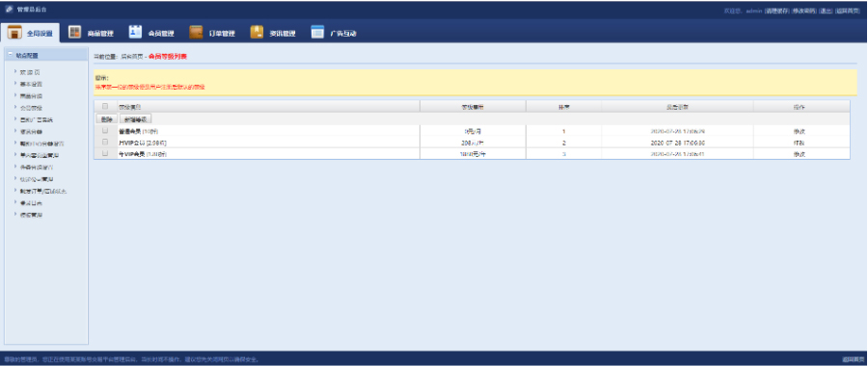
Task: Switch to the 会员管理 tab
Action: (151, 33)
